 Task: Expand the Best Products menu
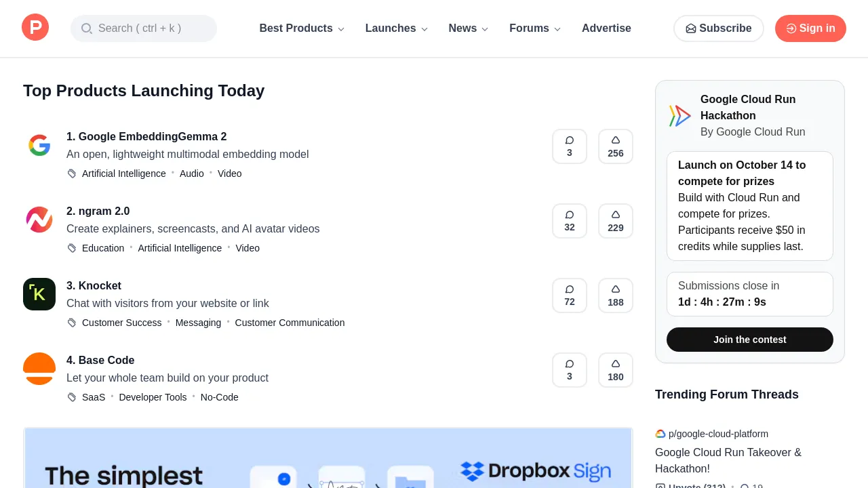302,28
